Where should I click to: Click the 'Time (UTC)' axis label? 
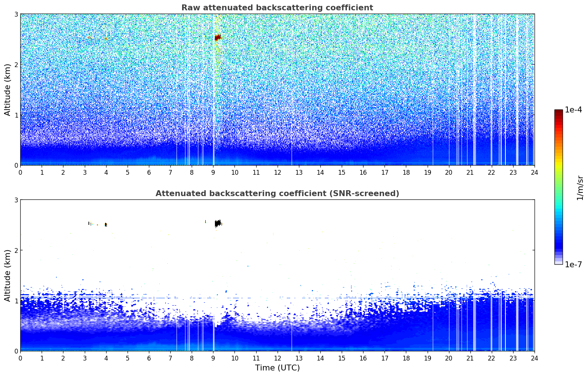click(277, 368)
